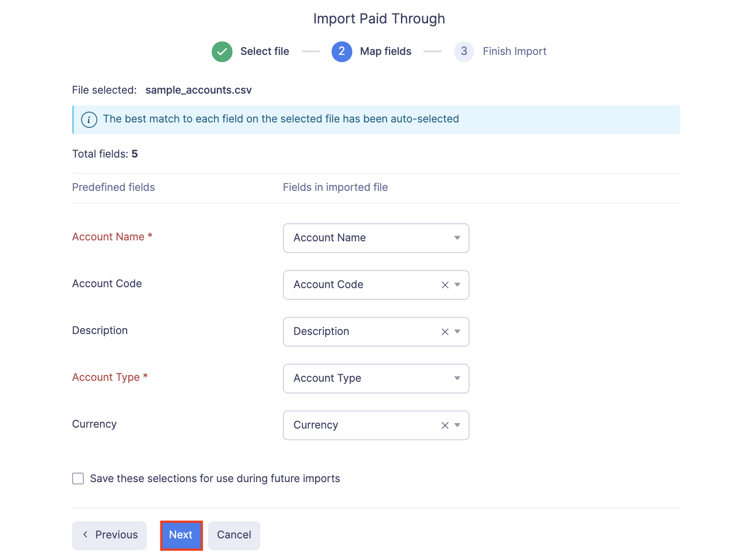Click the Finish Import step label
Screen dimensions: 747x560
pos(514,51)
